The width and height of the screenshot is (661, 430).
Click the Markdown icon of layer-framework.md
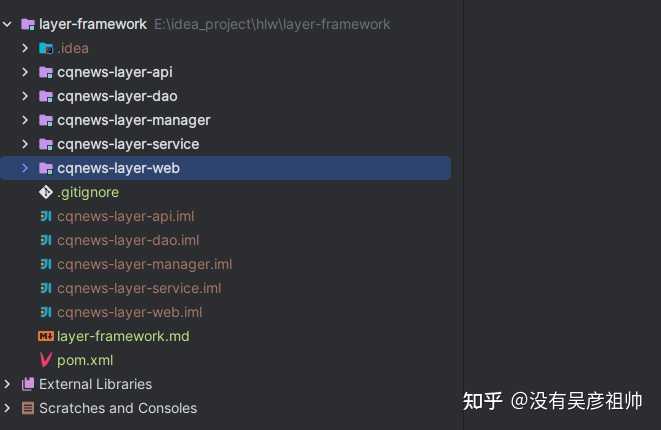click(x=46, y=336)
